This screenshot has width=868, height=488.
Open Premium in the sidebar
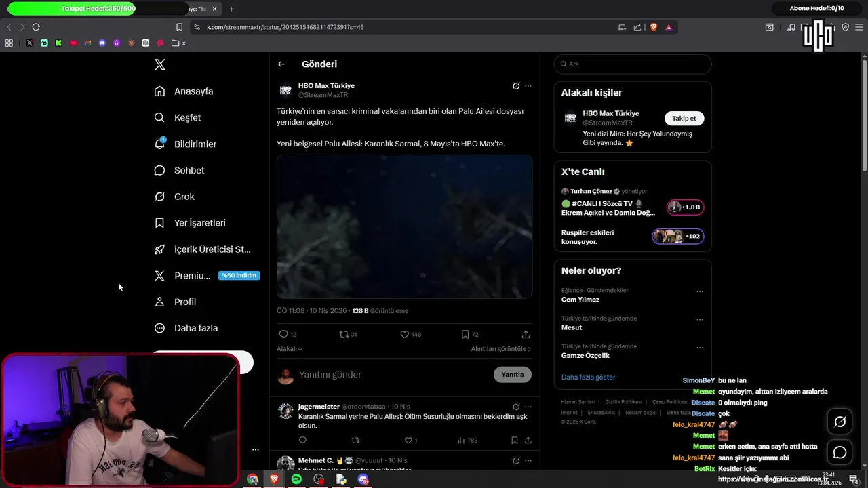point(207,276)
